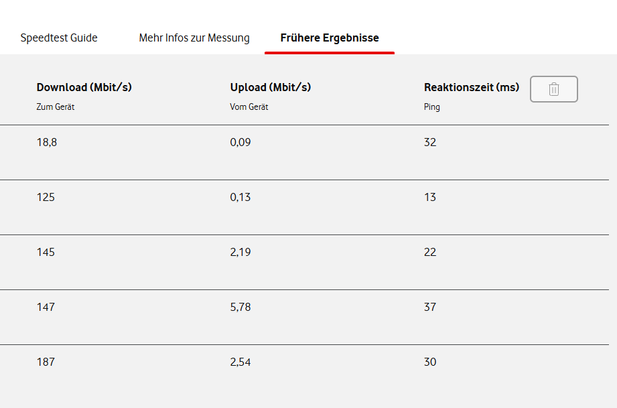Screen dimensions: 617x408
Task: Click the Zum Gerät subtitle
Action: [x=55, y=105]
